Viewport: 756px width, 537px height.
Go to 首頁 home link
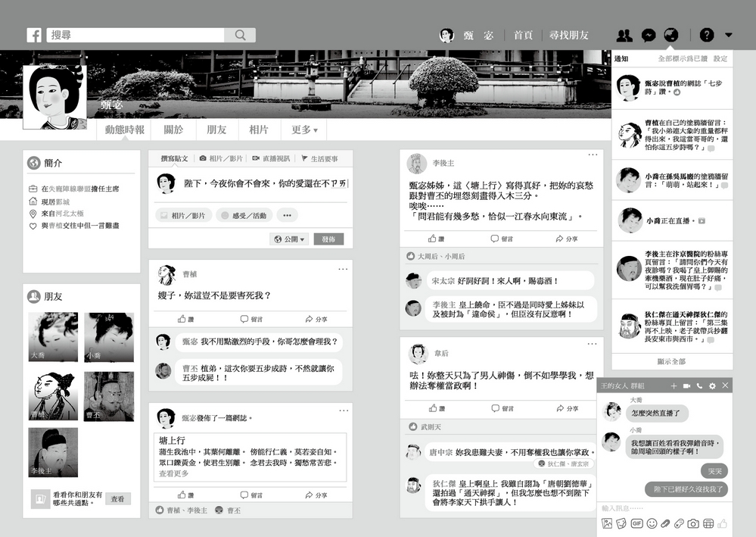click(523, 36)
